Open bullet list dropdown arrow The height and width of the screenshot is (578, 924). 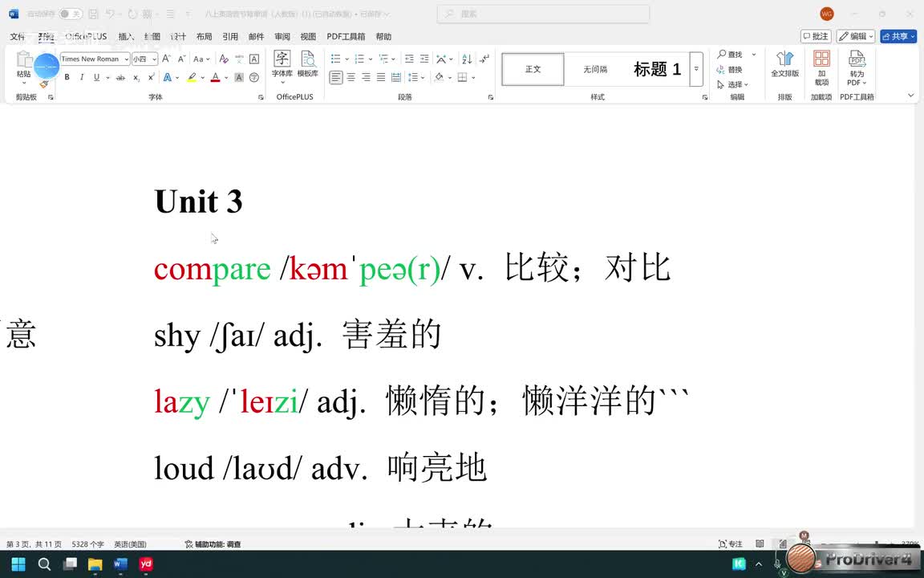point(346,59)
